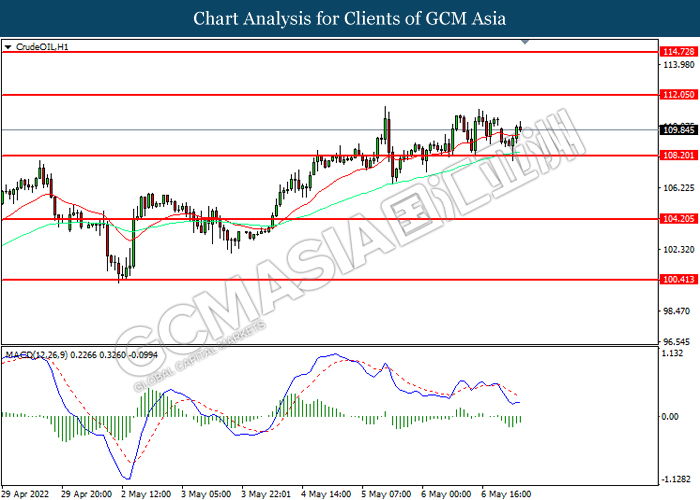Click the 4 May 14:00 time label
Screen dimensions: 700x500
pyautogui.click(x=326, y=494)
